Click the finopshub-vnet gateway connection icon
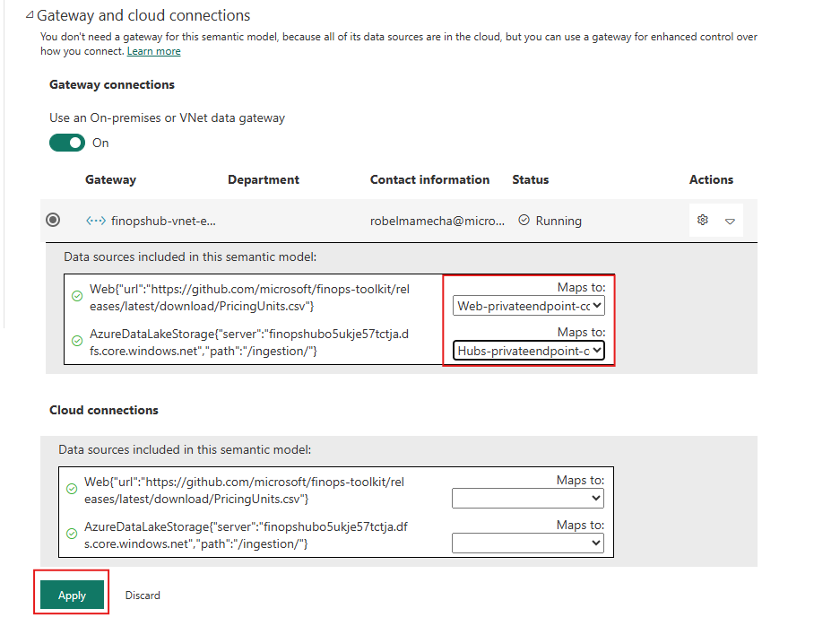Image resolution: width=840 pixels, height=626 pixels. 96,221
